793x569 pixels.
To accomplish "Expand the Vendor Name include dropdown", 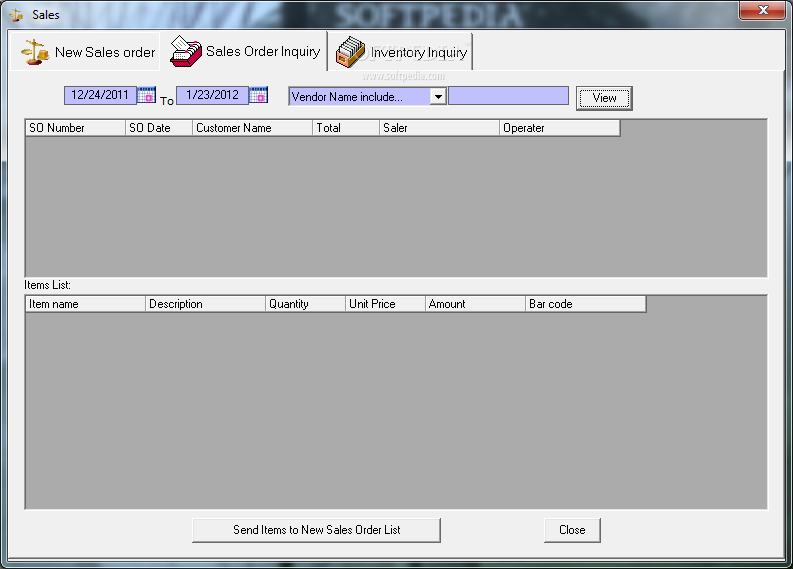I will [x=438, y=96].
